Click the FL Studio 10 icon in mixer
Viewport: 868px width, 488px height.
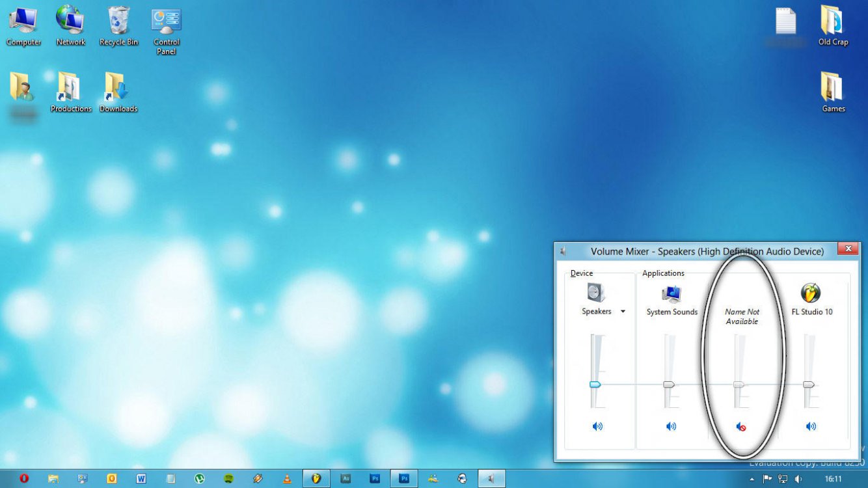click(x=811, y=293)
